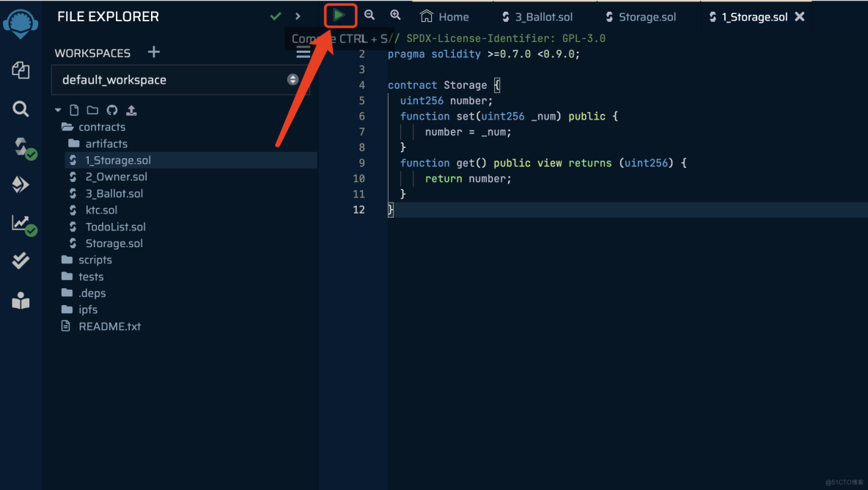868x490 pixels.
Task: Click the Remix logo icon
Action: (21, 24)
